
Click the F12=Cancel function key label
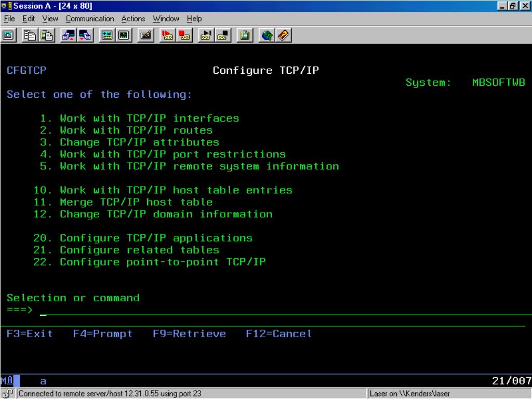click(279, 334)
